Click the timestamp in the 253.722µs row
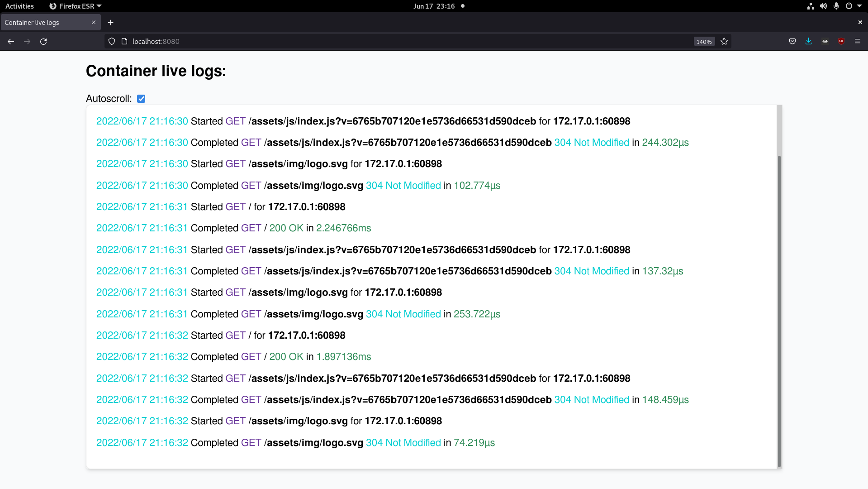The height and width of the screenshot is (489, 868). point(142,314)
